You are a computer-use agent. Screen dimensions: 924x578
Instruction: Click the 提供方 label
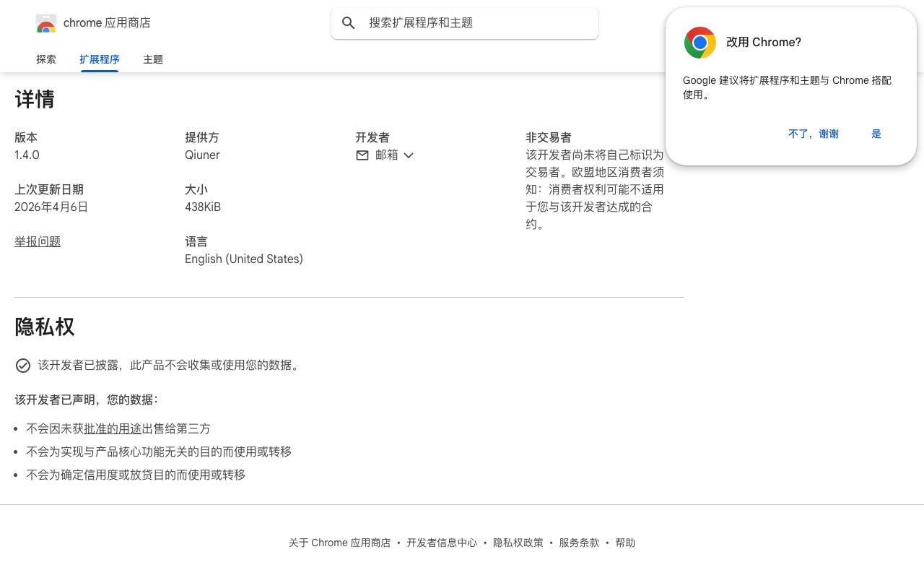click(202, 138)
